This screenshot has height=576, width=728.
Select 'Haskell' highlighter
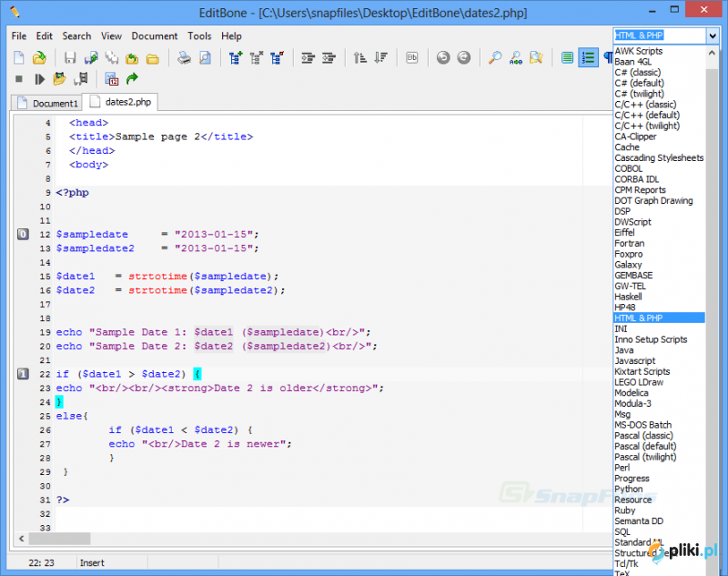(x=659, y=297)
